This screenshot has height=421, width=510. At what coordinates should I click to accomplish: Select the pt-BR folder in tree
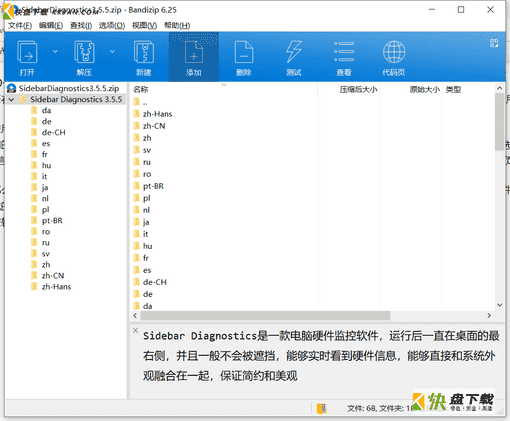52,221
